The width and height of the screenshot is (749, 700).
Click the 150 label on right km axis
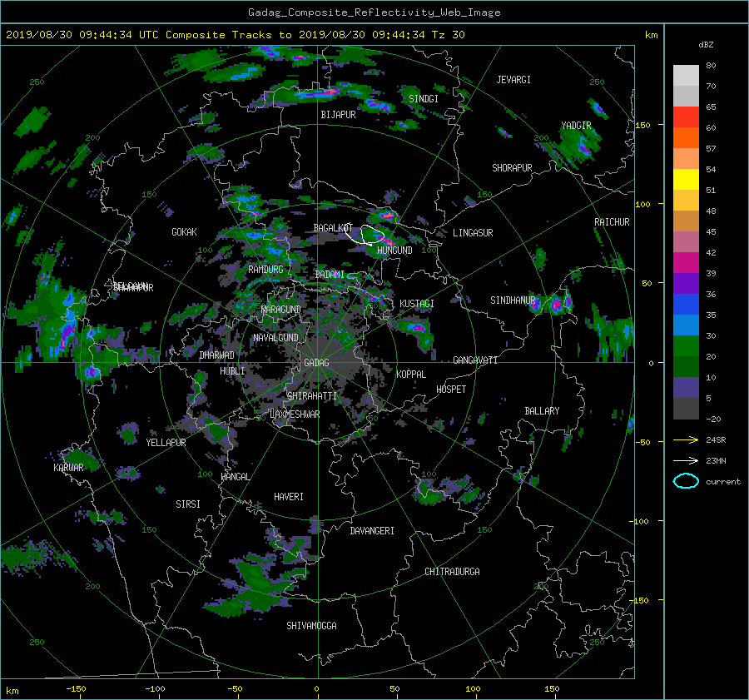(x=642, y=125)
